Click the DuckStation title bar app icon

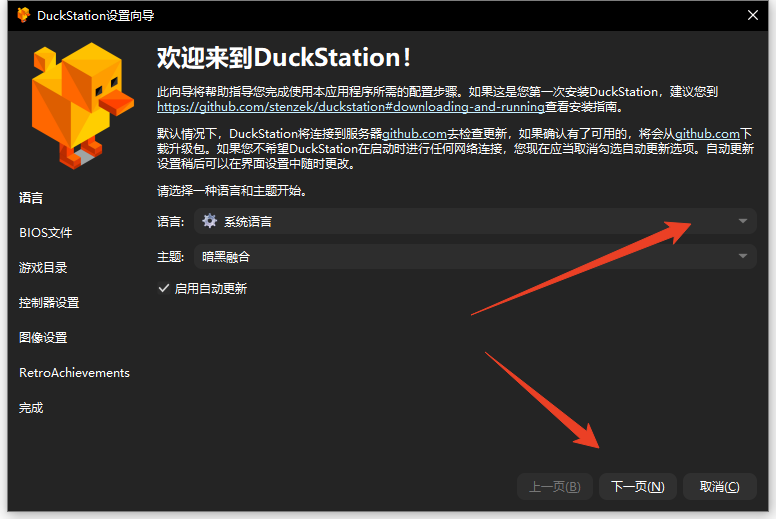pyautogui.click(x=24, y=15)
